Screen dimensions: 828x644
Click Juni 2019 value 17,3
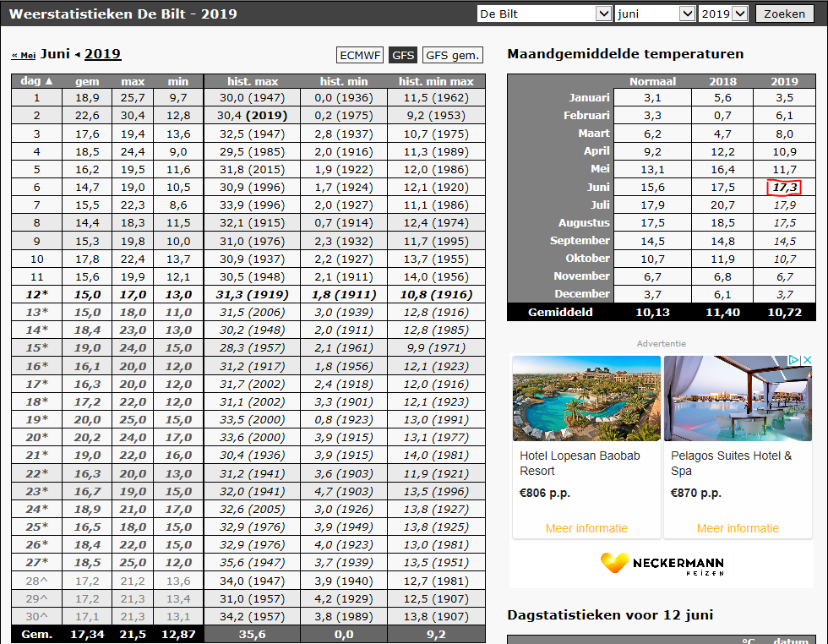point(784,187)
